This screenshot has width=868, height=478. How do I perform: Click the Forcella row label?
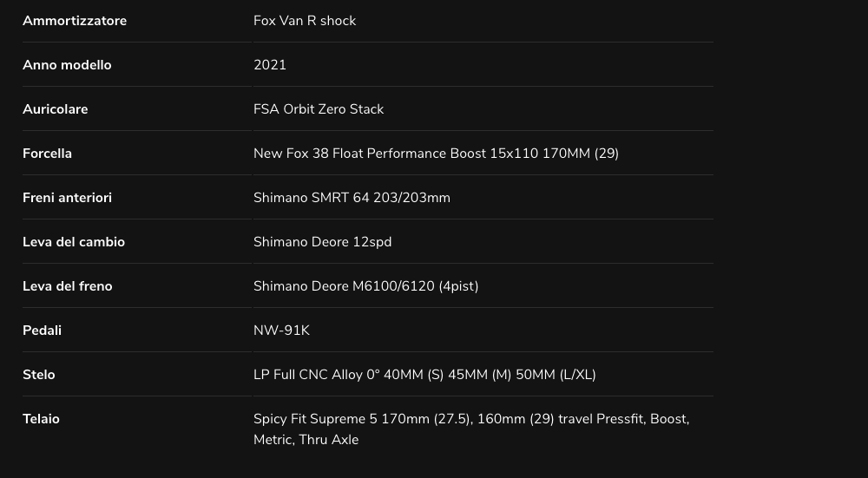pyautogui.click(x=47, y=154)
